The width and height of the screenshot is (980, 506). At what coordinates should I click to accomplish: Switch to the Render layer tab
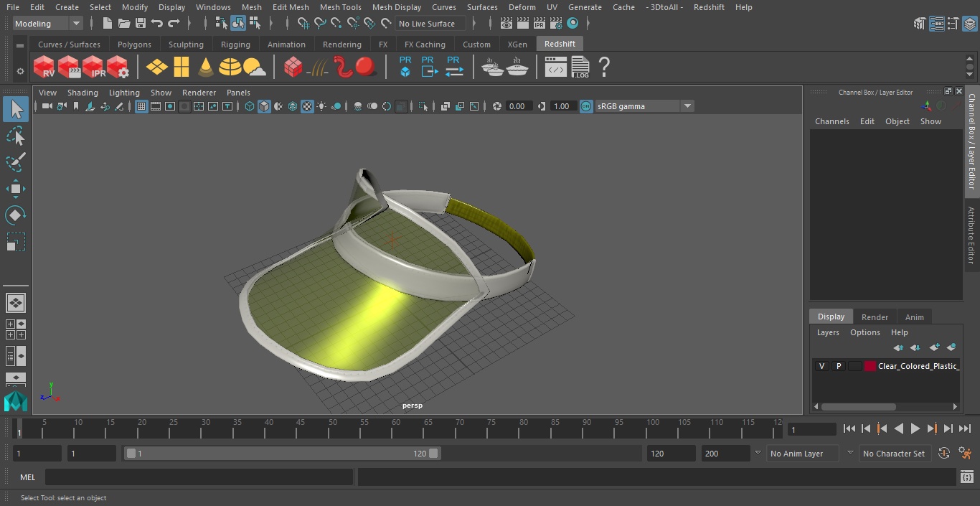(x=875, y=317)
